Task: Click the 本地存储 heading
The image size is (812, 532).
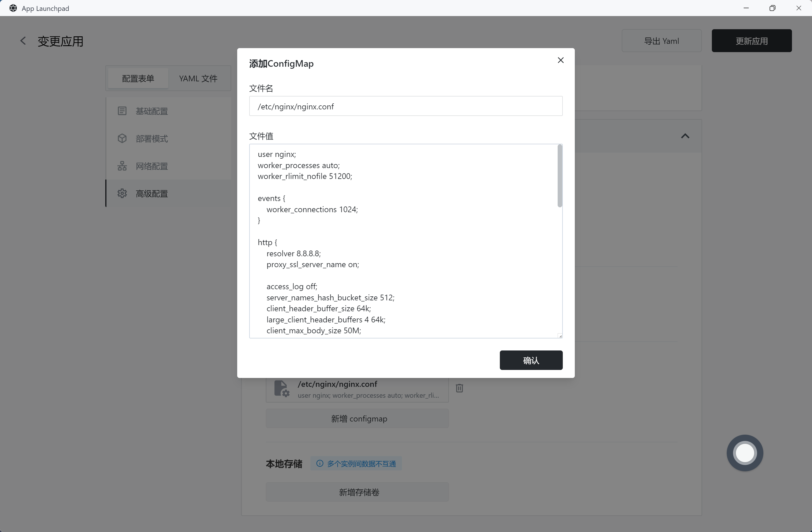Action: 284,464
